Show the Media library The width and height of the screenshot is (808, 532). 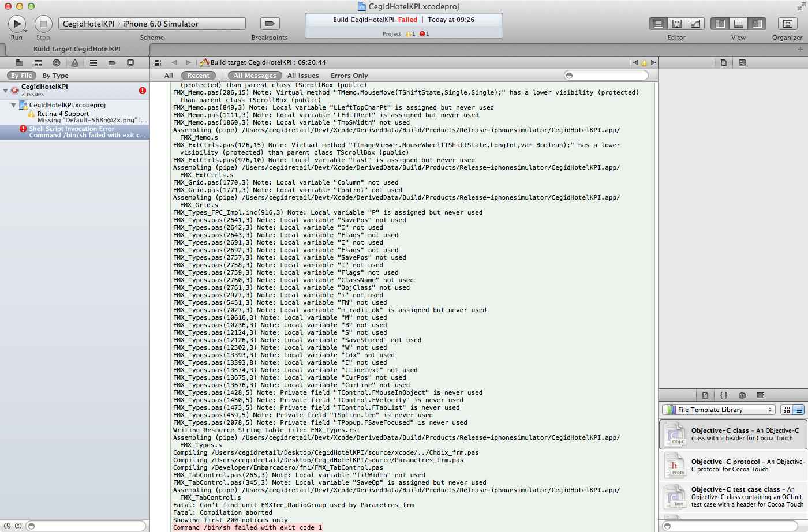click(x=761, y=395)
